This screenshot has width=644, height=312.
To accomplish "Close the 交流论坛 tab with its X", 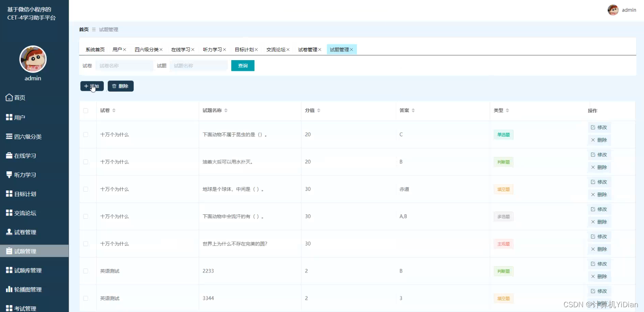I will coord(288,50).
